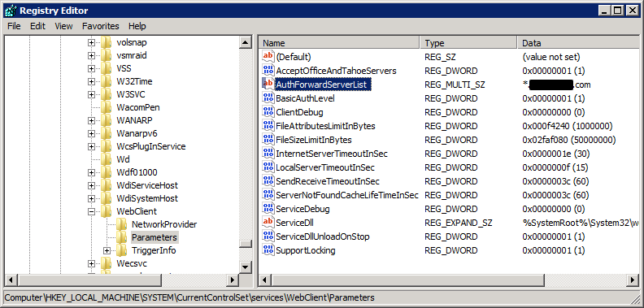Click the string icon beside ServiceDll
This screenshot has height=308, width=644.
[268, 223]
